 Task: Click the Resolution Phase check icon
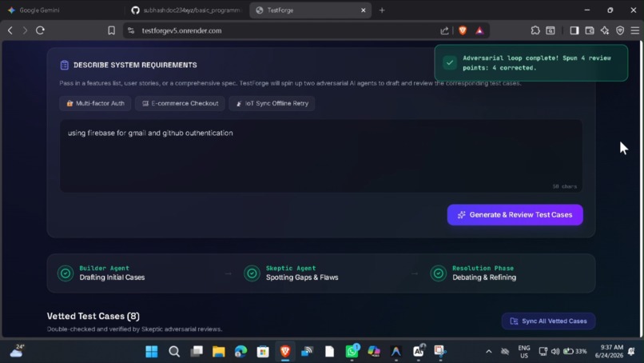(x=438, y=273)
